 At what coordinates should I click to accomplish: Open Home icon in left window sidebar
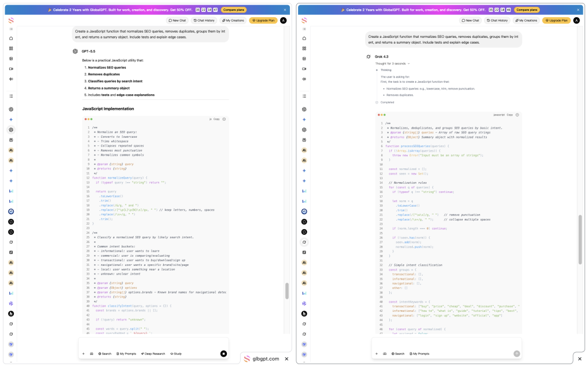click(11, 38)
